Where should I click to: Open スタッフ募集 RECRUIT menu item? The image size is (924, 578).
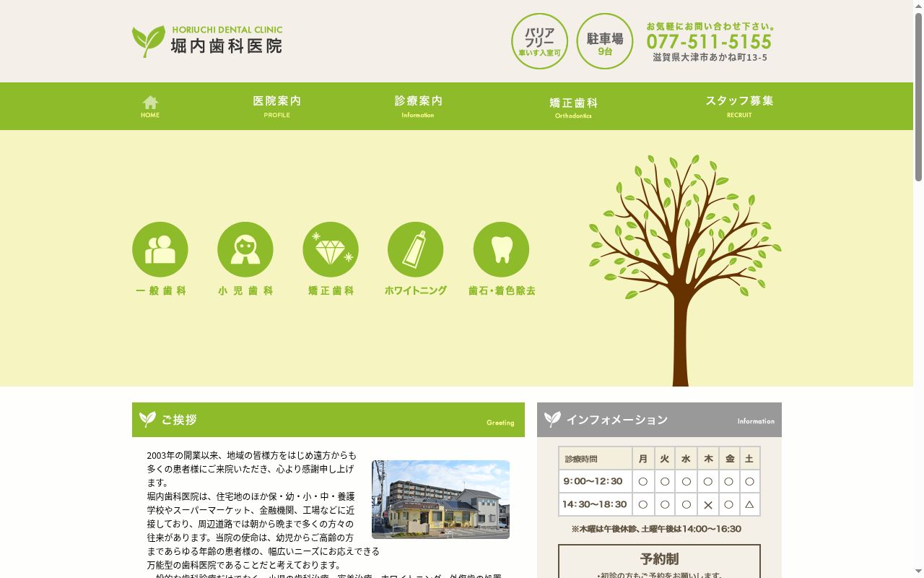[x=739, y=106]
